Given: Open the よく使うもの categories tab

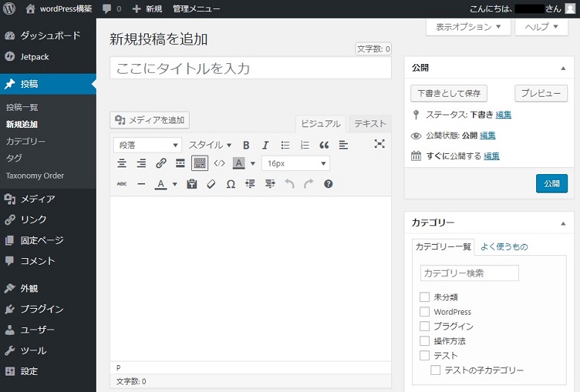Looking at the screenshot, I should tap(503, 247).
